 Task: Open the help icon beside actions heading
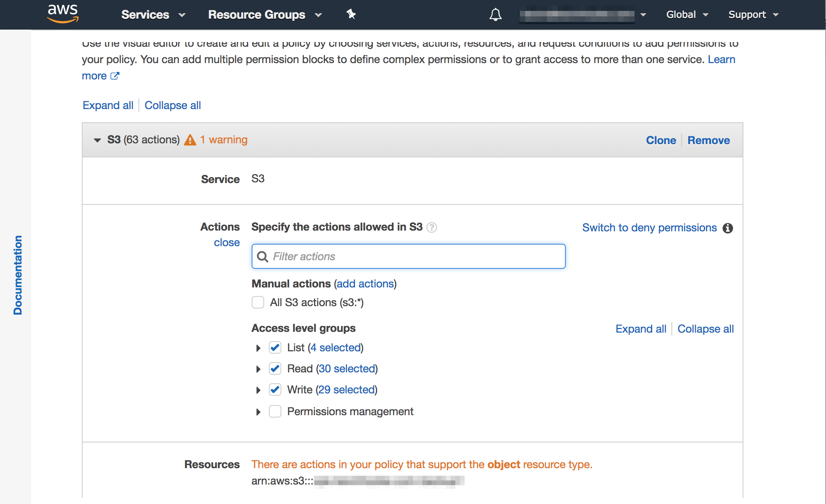tap(432, 227)
